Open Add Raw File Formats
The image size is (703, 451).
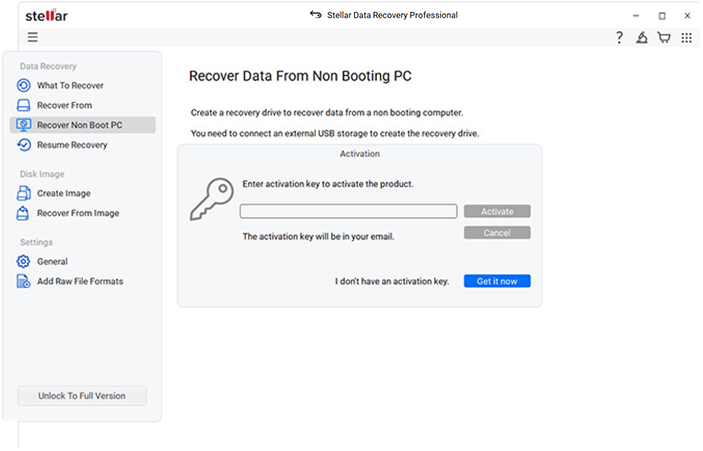[80, 281]
